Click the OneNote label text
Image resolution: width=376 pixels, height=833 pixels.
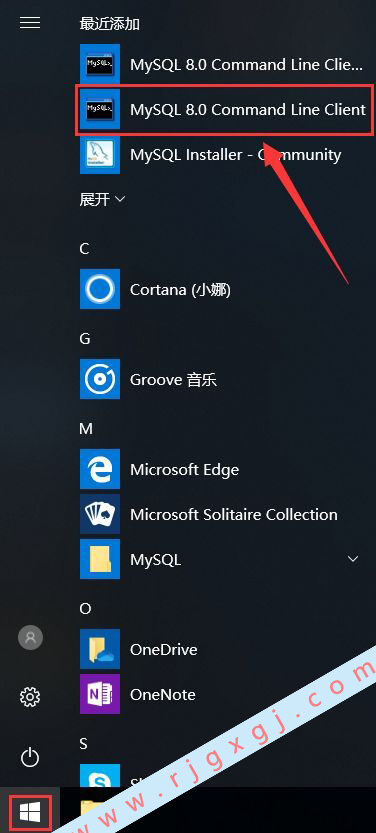tap(163, 695)
